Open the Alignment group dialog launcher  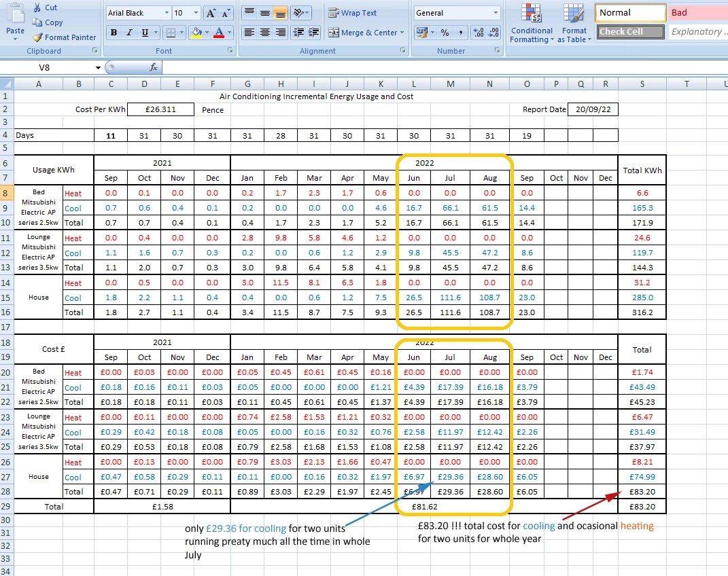(x=402, y=50)
